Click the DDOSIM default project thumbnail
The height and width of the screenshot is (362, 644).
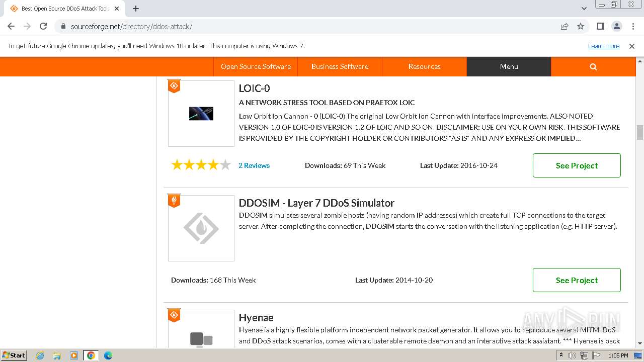point(201,228)
